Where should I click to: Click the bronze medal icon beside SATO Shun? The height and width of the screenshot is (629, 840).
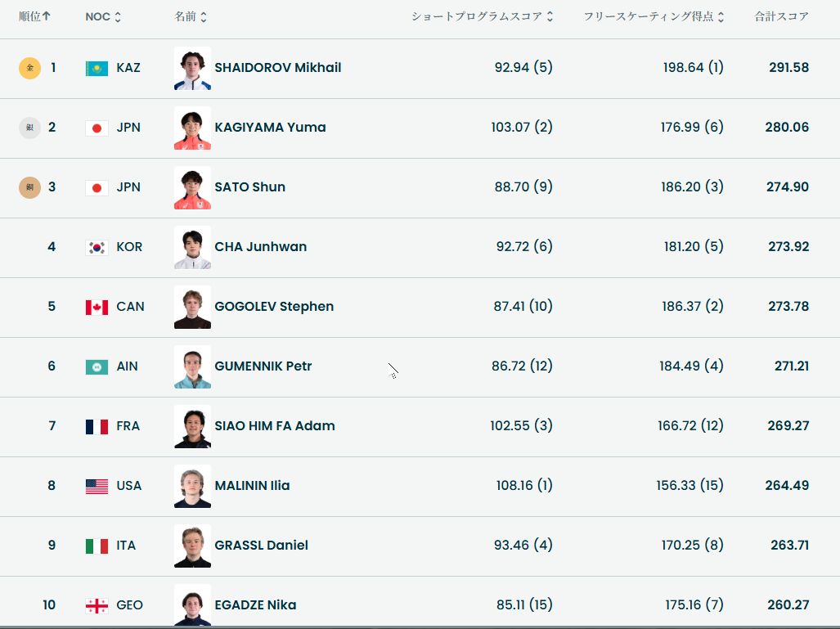(x=29, y=187)
